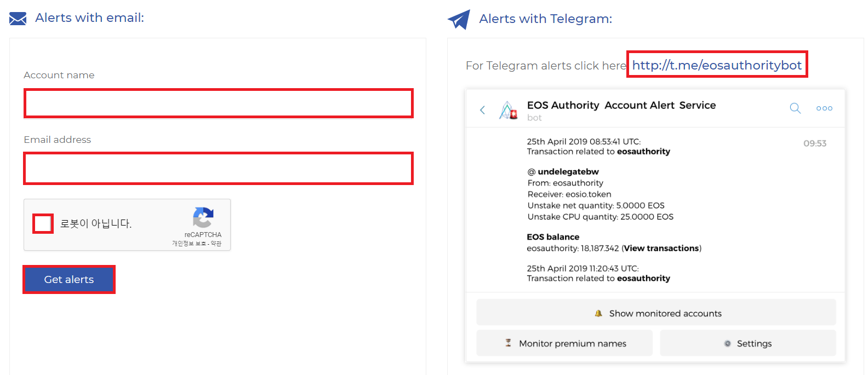The height and width of the screenshot is (375, 868).
Task: Click the back chevron in Telegram chat header
Action: click(x=482, y=110)
